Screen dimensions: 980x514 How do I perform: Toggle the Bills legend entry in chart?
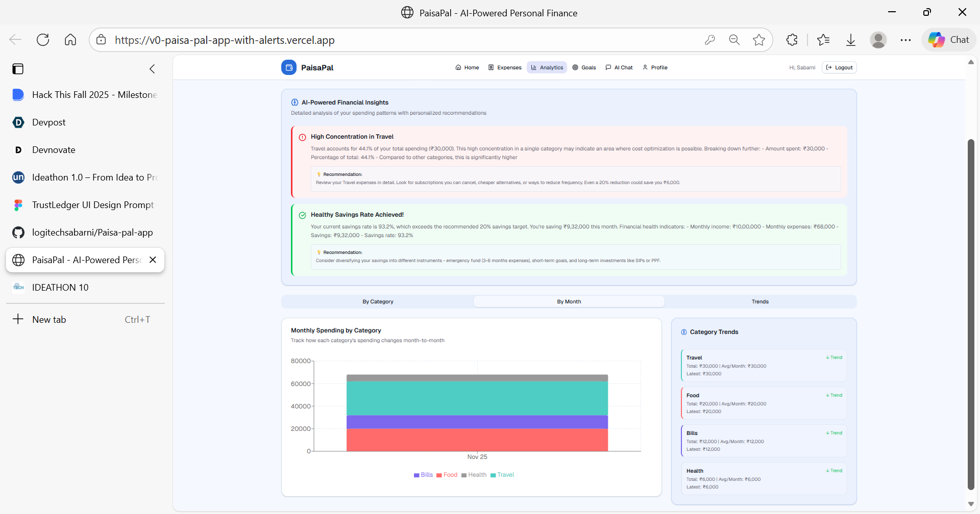click(423, 475)
